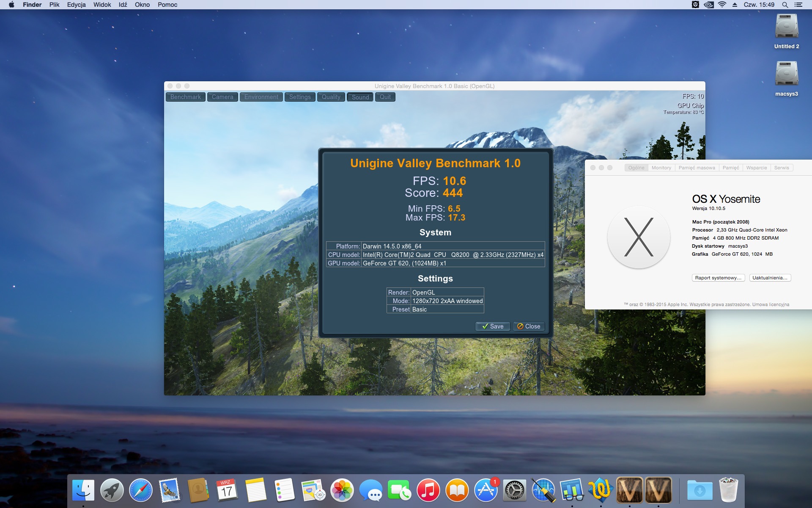Expand the Environment menu in benchmark
The height and width of the screenshot is (508, 812).
coord(261,97)
